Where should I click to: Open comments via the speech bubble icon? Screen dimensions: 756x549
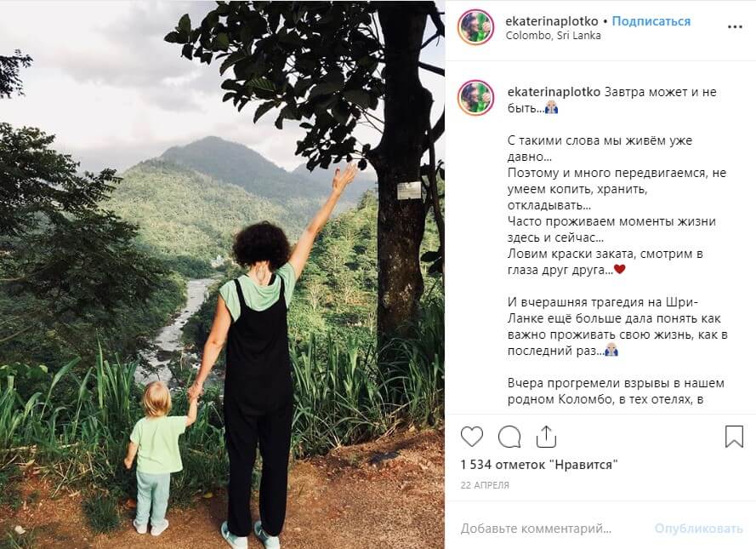pos(509,437)
